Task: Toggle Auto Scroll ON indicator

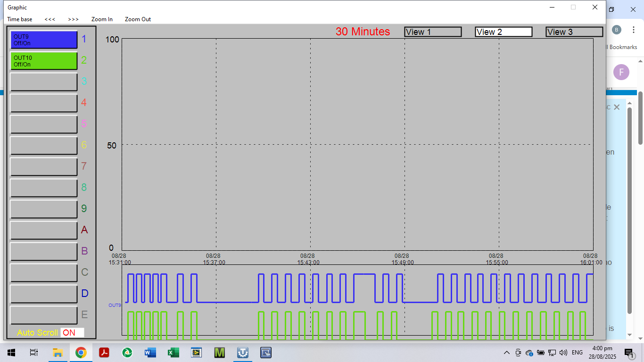Action: pyautogui.click(x=72, y=333)
